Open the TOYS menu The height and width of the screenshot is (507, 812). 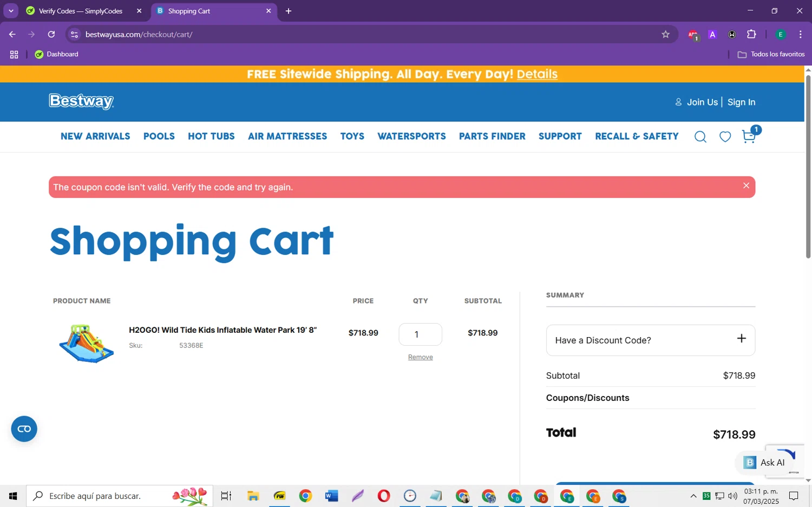click(x=352, y=136)
